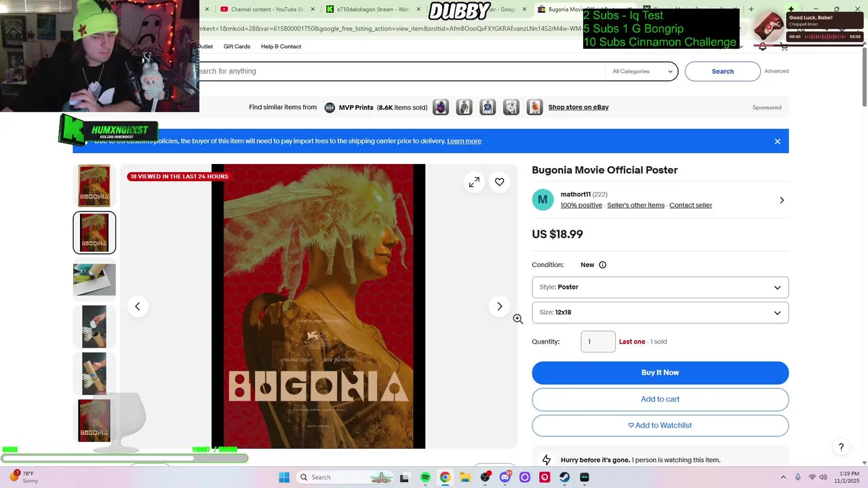Open Learn more link in customs banner
This screenshot has height=488, width=868.
click(x=464, y=141)
